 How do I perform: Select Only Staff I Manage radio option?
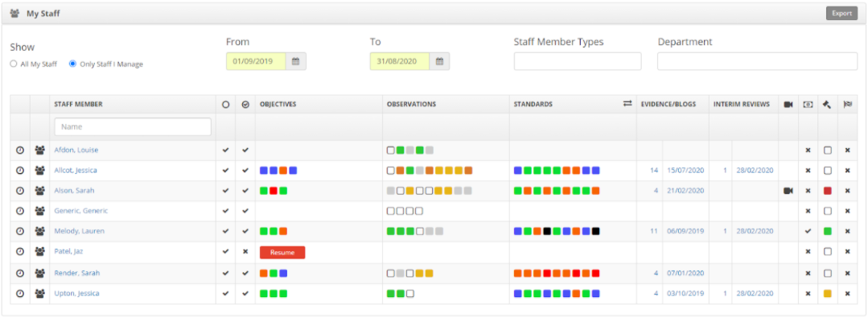click(72, 64)
